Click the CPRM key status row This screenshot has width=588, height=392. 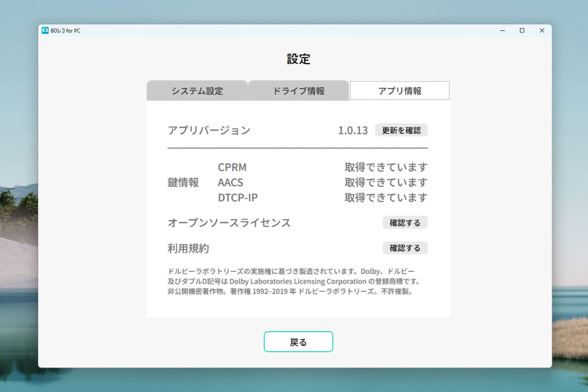232,167
